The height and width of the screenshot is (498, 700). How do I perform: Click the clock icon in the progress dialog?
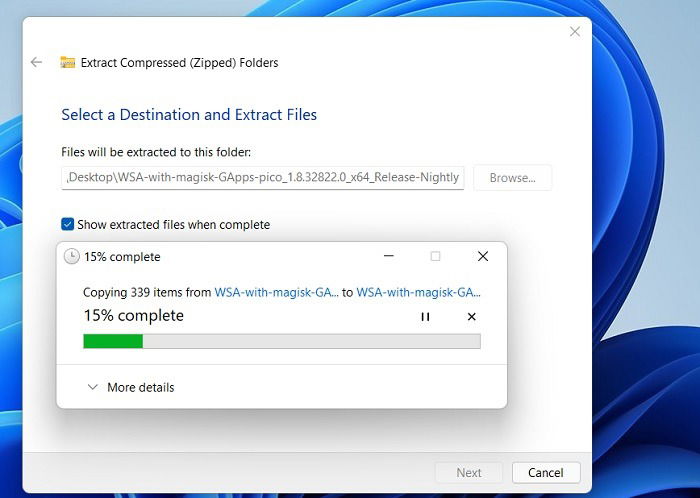pos(71,257)
